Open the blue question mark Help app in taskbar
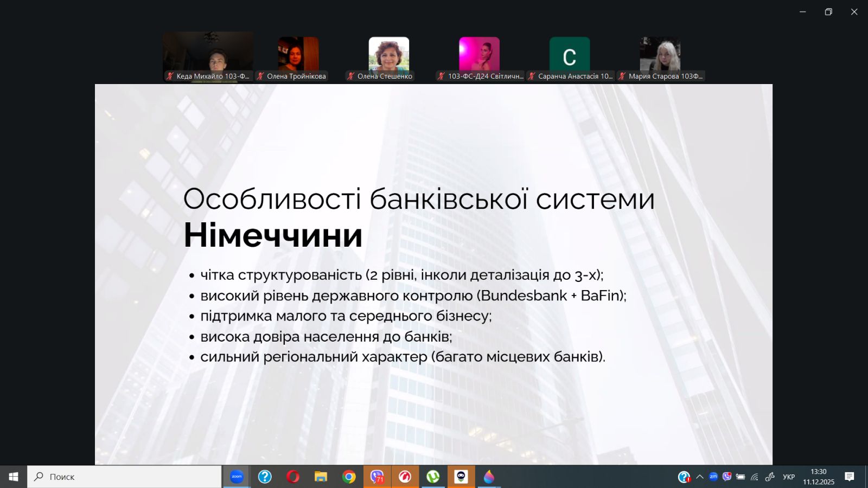 click(265, 477)
